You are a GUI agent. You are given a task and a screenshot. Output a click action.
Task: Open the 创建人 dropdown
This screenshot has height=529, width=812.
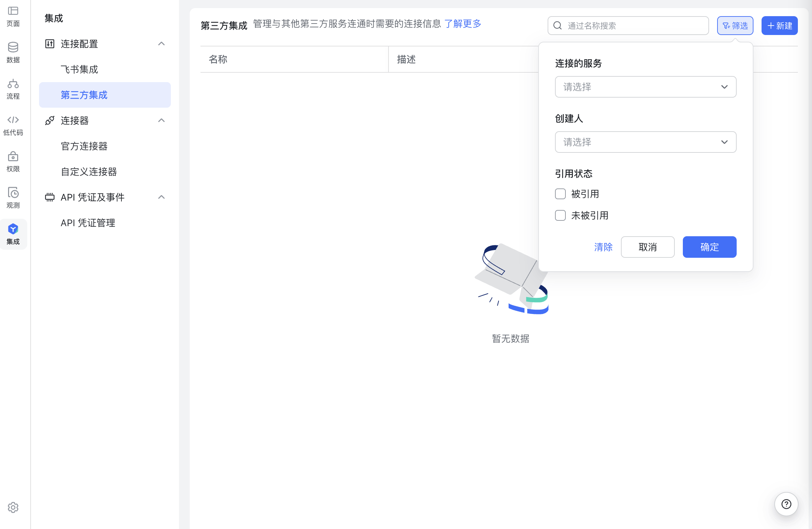tap(645, 142)
